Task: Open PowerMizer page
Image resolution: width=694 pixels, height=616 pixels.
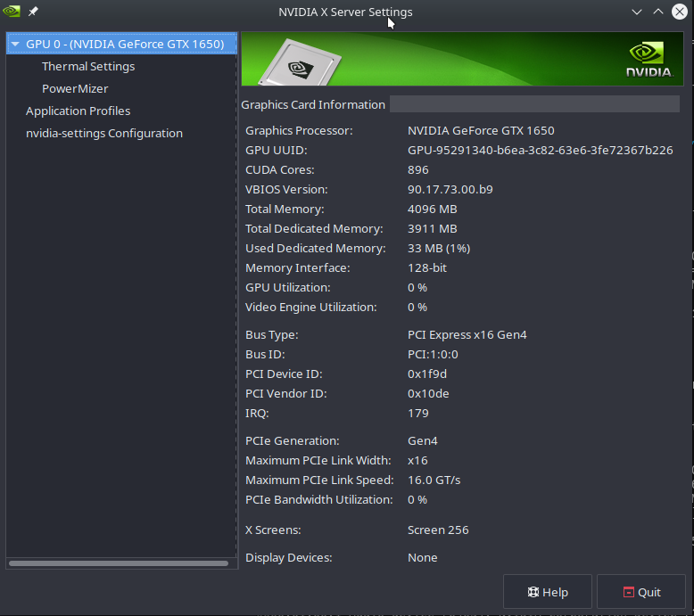Action: click(x=75, y=88)
